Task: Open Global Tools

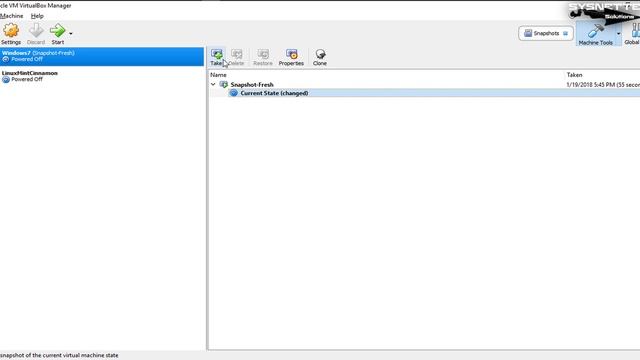Action: coord(633,34)
